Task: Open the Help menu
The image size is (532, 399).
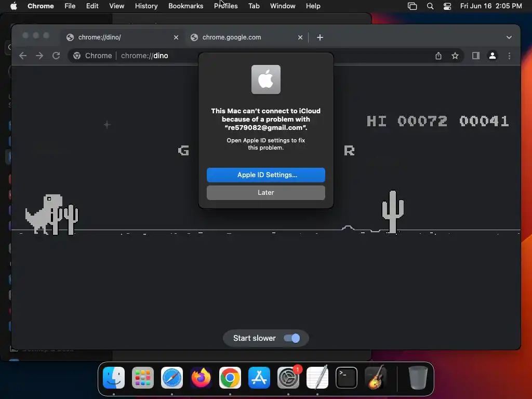Action: (x=313, y=6)
